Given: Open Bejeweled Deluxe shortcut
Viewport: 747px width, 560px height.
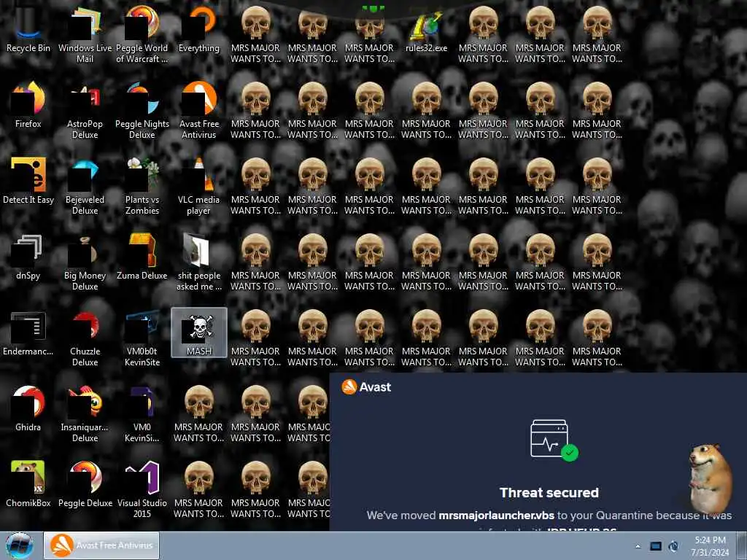Looking at the screenshot, I should pos(85,187).
